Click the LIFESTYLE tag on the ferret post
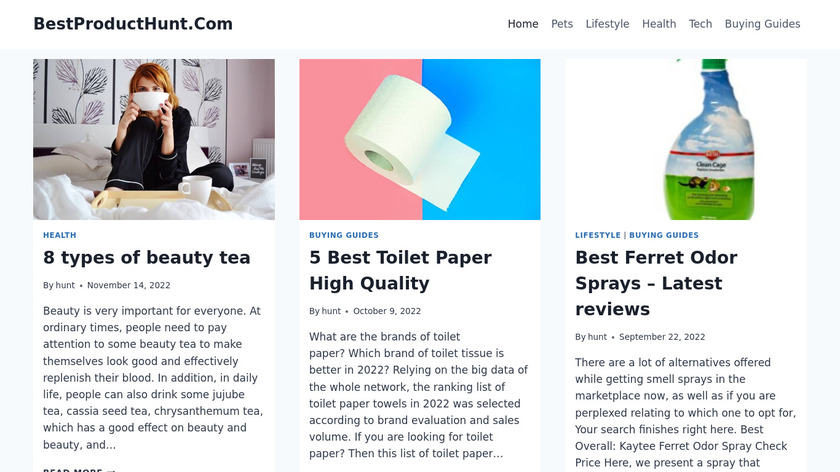 pos(598,235)
